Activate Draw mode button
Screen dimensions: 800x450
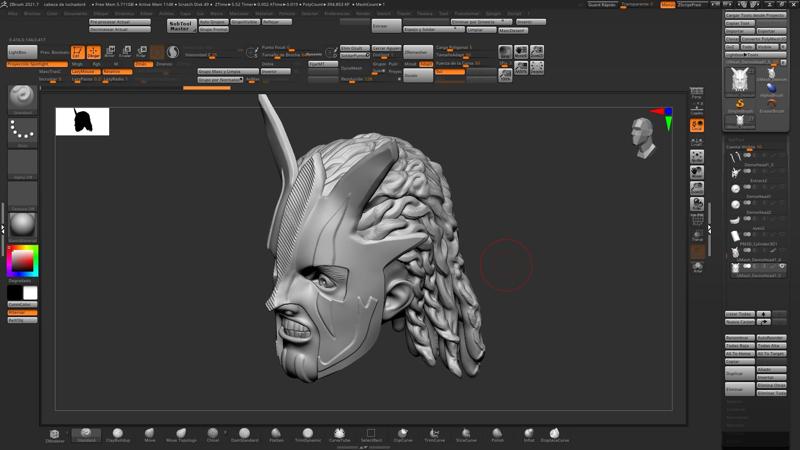[93, 52]
